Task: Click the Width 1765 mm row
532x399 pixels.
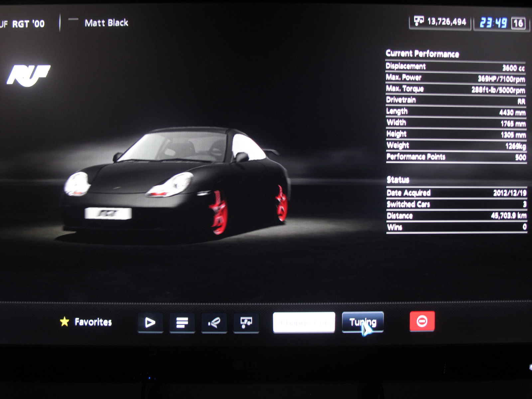Action: point(456,123)
